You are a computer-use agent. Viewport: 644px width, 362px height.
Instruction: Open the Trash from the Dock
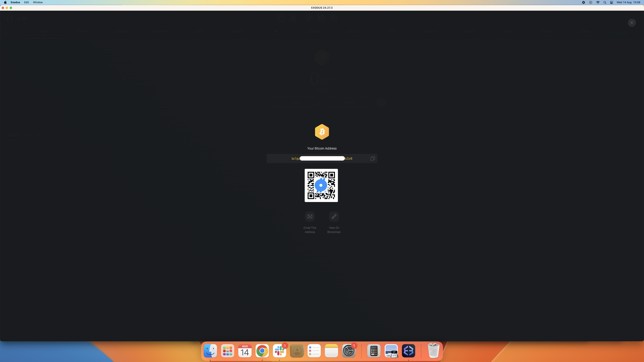433,351
